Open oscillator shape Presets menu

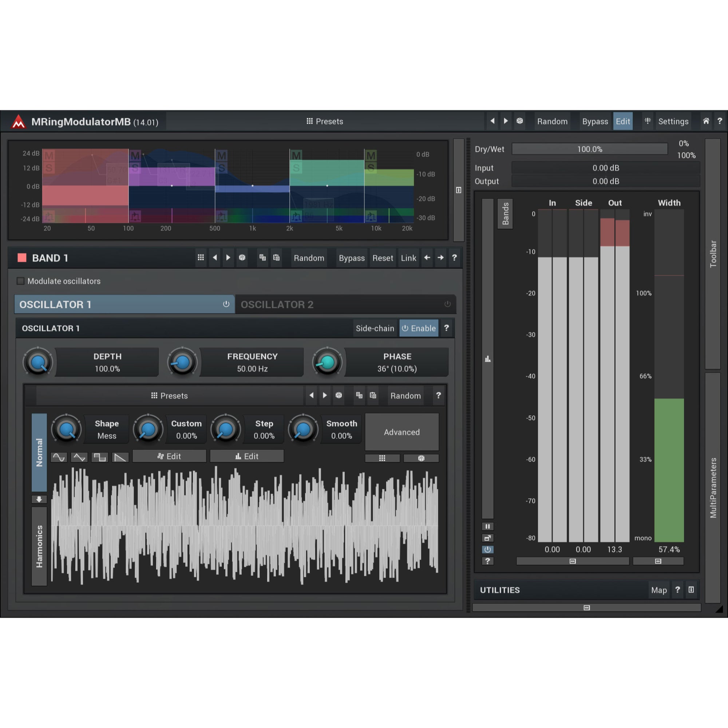[169, 396]
